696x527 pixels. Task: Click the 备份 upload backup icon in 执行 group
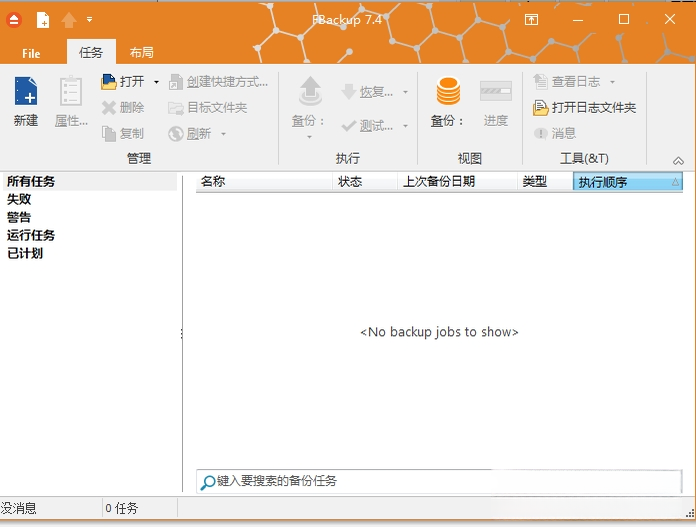click(x=310, y=91)
